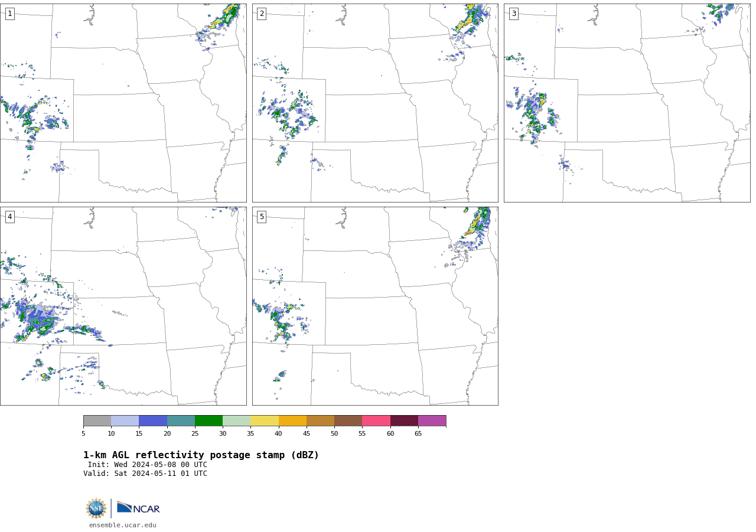
Task: Click the teal 20-25 dBZ swatch
Action: (x=181, y=421)
